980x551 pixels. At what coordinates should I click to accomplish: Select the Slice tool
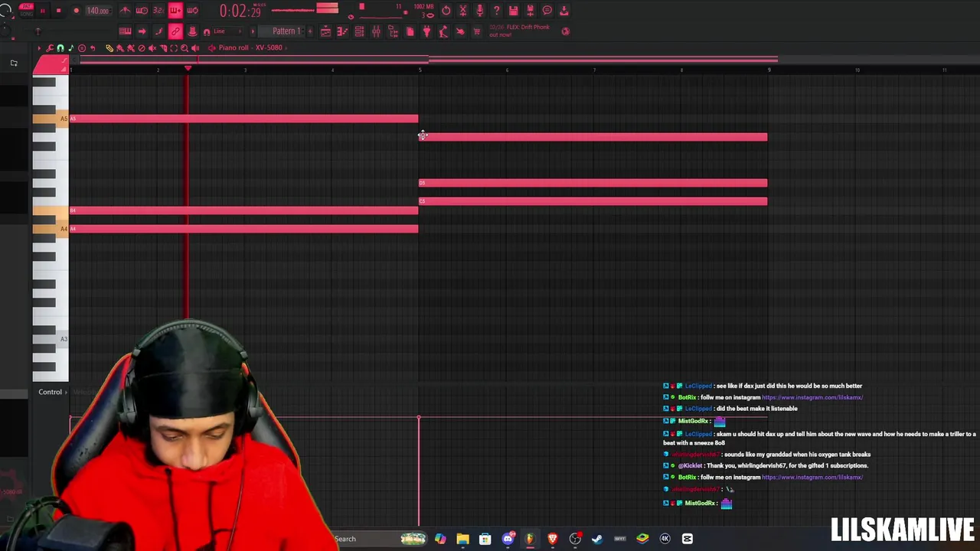(163, 47)
